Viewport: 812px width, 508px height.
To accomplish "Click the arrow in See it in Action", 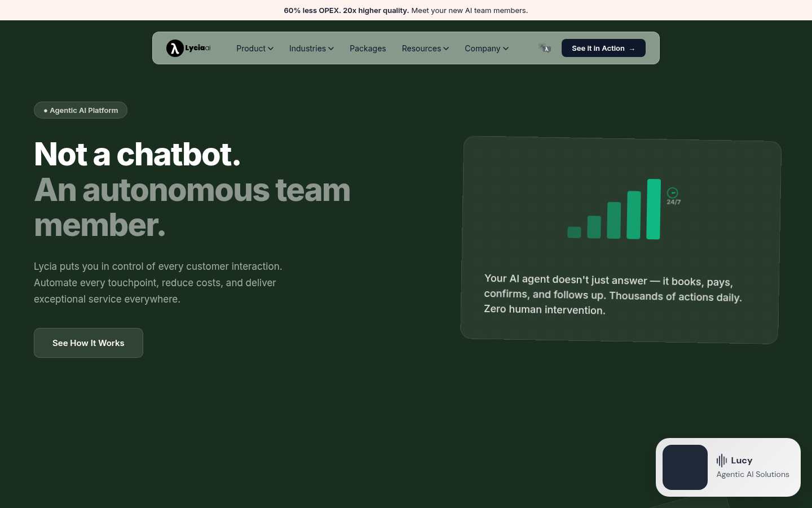I will pos(632,49).
